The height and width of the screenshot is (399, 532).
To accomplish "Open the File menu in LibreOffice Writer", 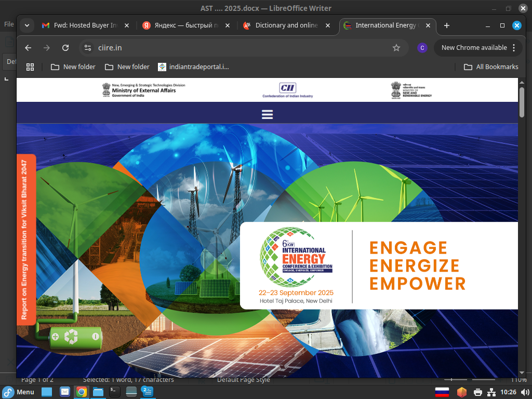I will coord(9,24).
